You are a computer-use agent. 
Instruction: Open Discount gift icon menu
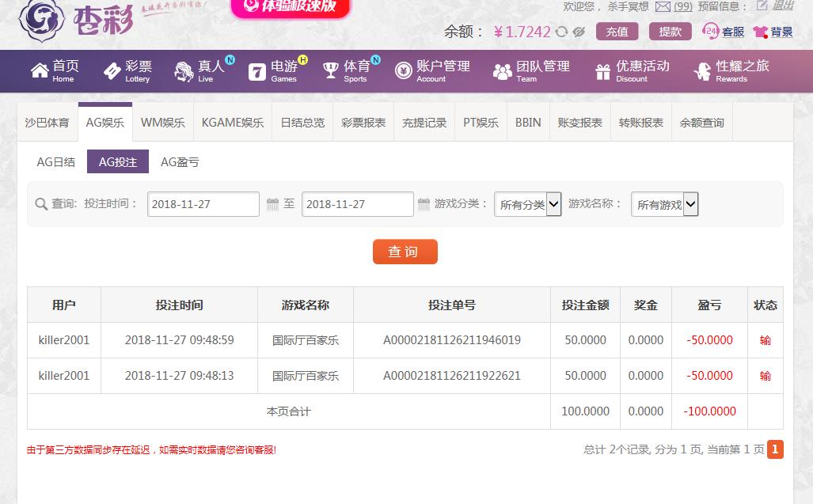pos(603,72)
